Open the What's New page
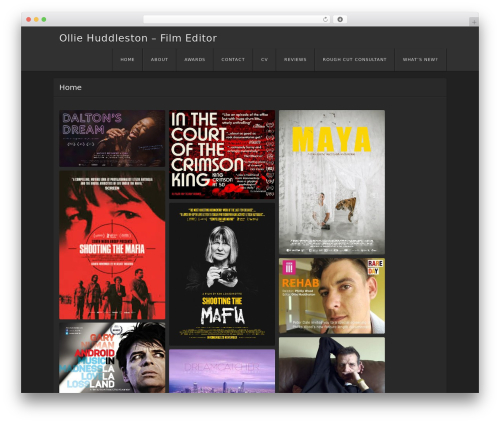500x423 pixels. click(420, 59)
